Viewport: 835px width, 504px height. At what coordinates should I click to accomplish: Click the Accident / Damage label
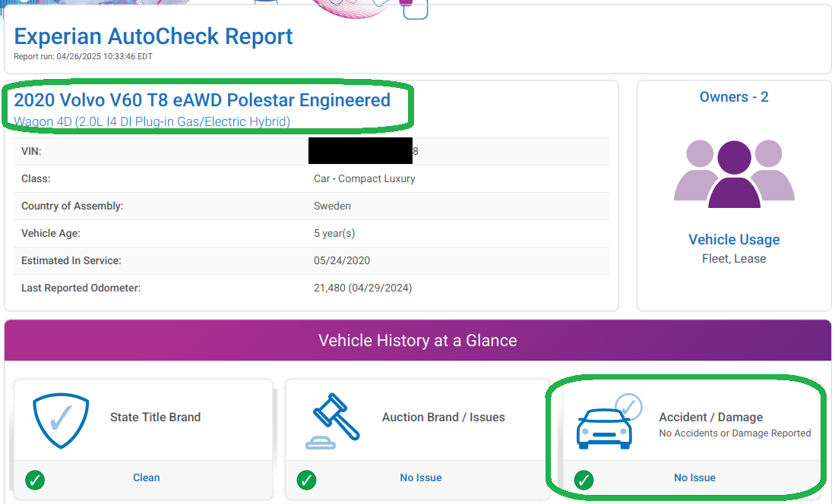coord(711,417)
